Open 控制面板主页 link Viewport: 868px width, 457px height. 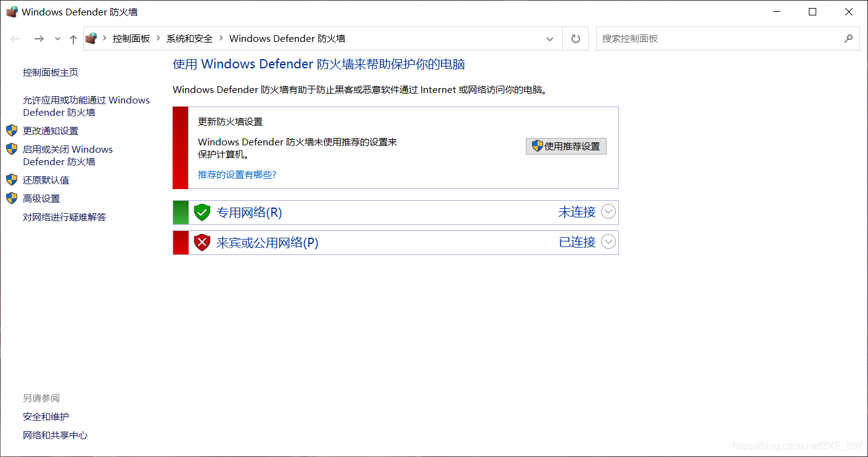[51, 73]
